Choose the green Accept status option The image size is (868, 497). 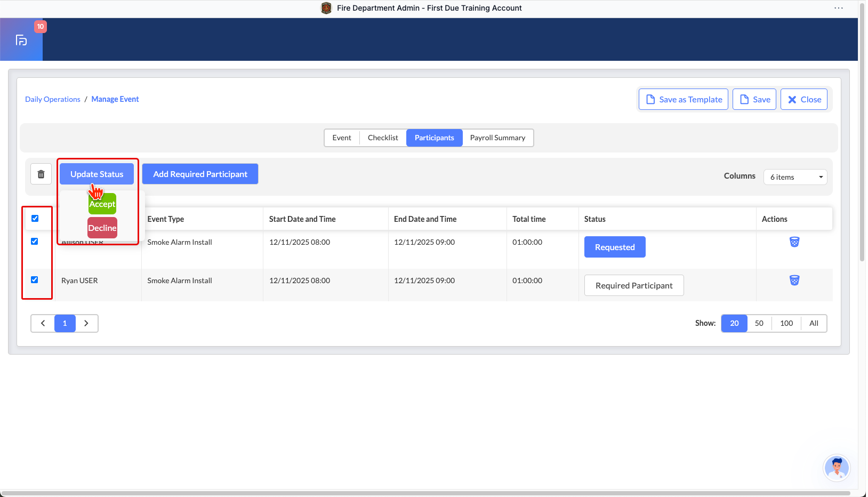(x=102, y=204)
